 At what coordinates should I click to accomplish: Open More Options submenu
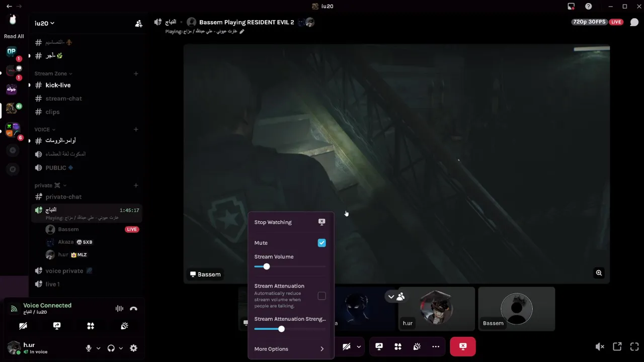[290, 349]
